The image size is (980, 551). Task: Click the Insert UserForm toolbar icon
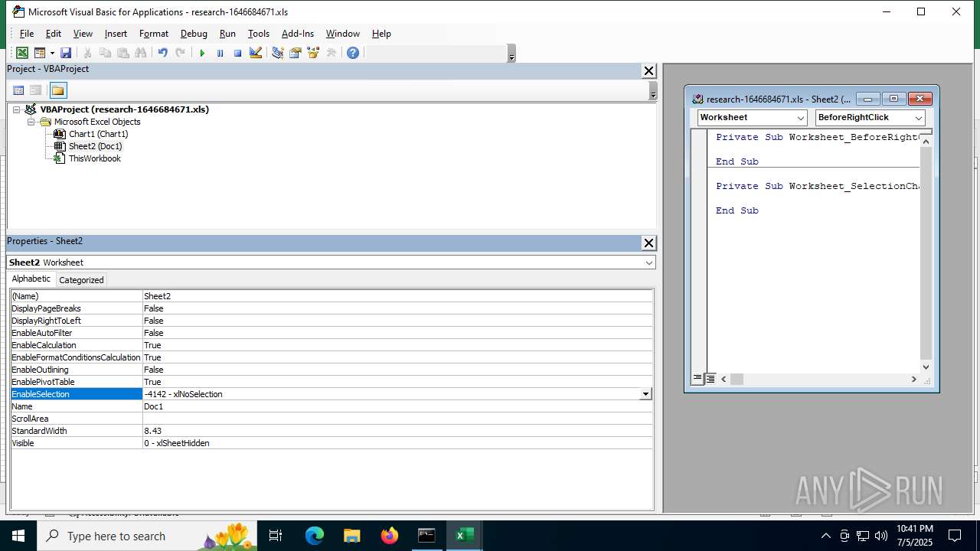coord(40,53)
